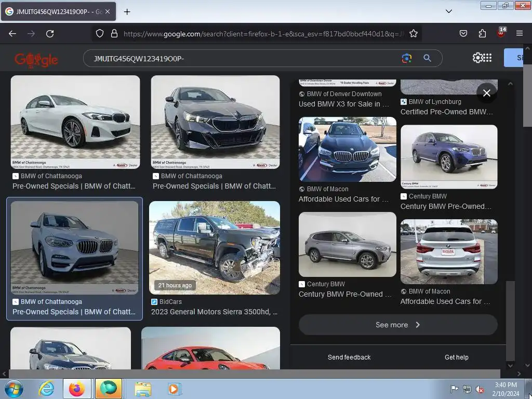Screen dimensions: 532x399
Task: Click the Google logo
Action: 36,60
